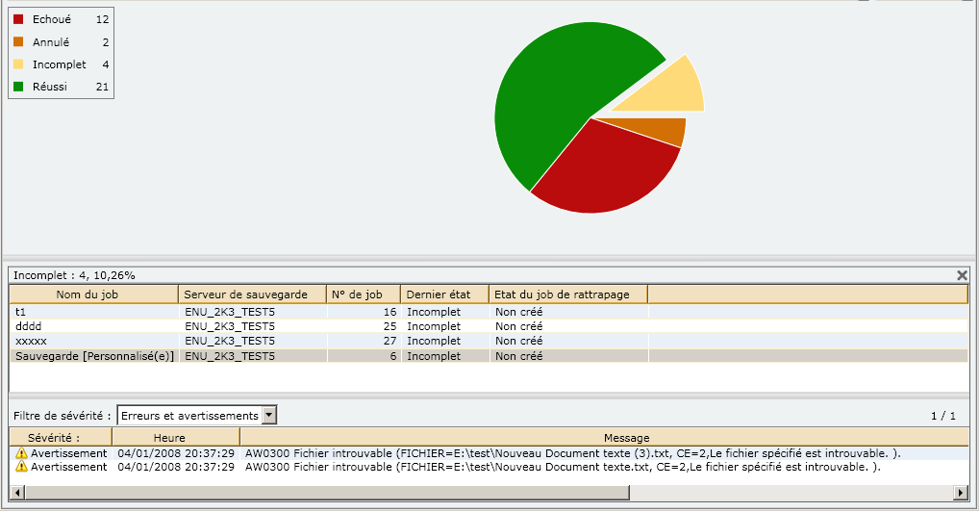Click the Message column header
The width and height of the screenshot is (980, 512).
pyautogui.click(x=603, y=438)
